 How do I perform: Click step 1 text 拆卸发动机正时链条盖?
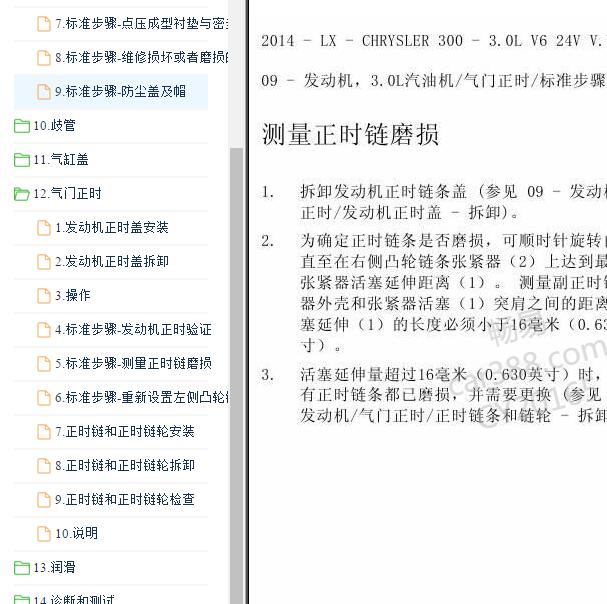tap(453, 202)
